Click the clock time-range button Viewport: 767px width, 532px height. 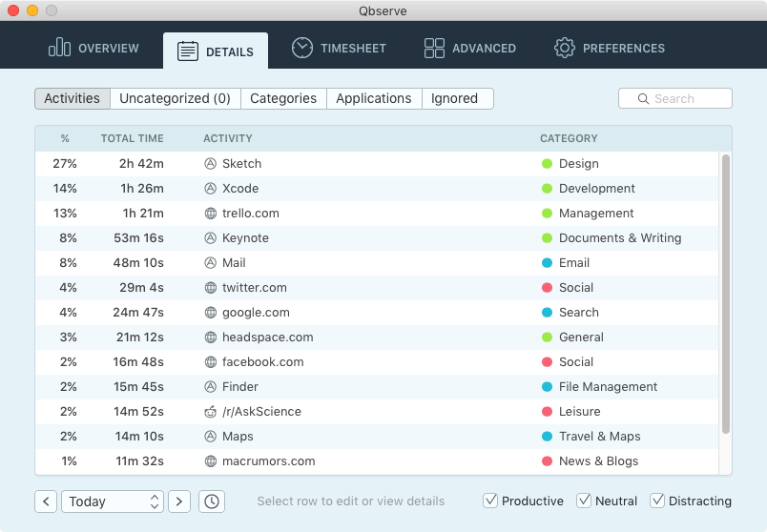pos(212,501)
